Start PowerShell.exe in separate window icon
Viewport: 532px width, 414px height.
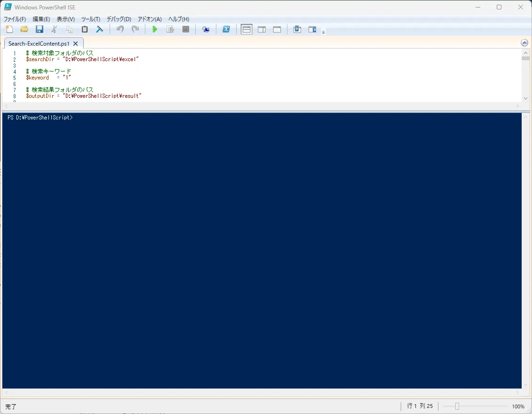click(226, 29)
